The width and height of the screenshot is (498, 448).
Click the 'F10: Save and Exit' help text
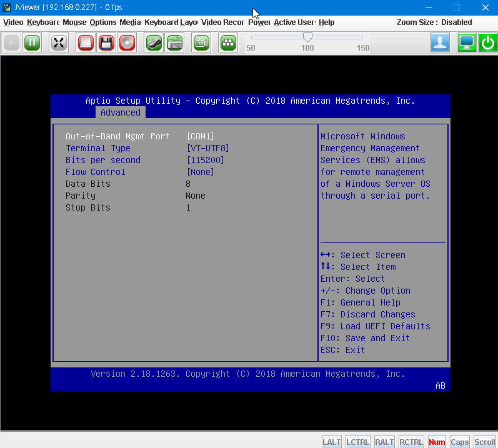[x=365, y=338]
